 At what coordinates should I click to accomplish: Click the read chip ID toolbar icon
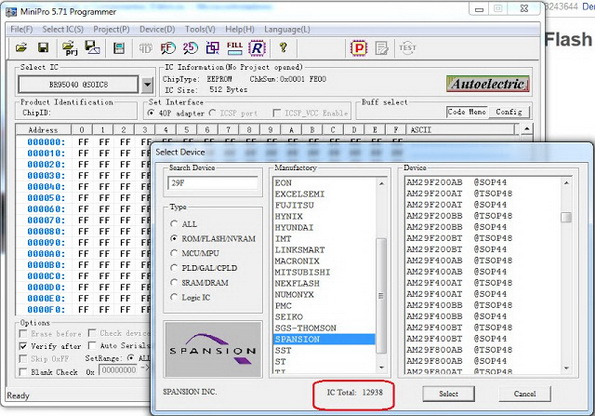click(145, 48)
